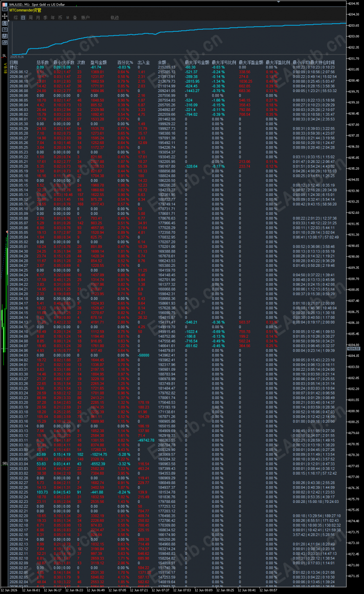
Task: Click the grid panel icon below the help icon
Action: (x=4, y=36)
